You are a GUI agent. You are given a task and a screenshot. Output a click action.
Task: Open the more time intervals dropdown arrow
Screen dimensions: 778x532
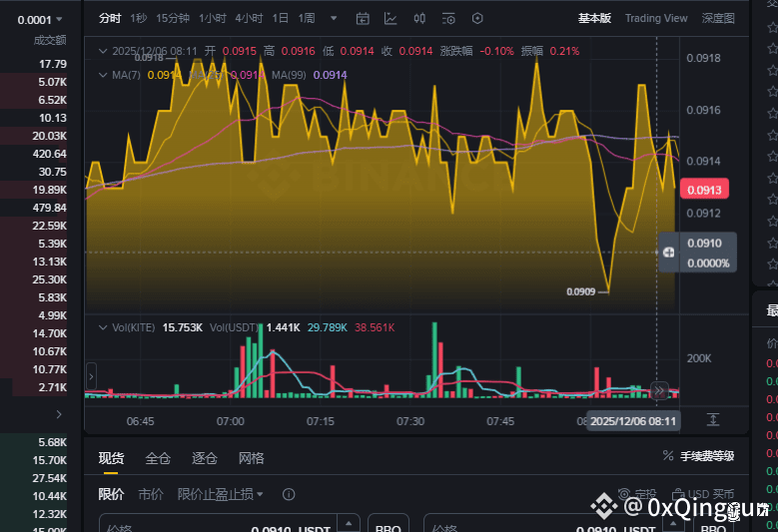point(334,18)
